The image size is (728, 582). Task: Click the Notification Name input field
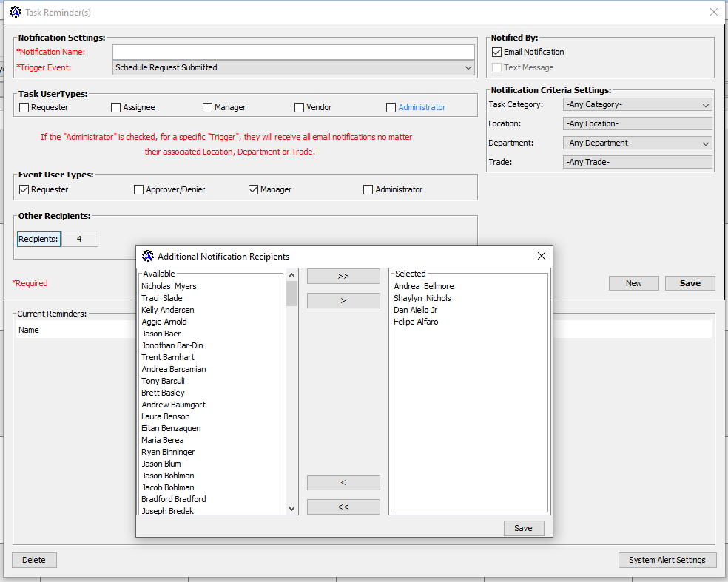[294, 52]
